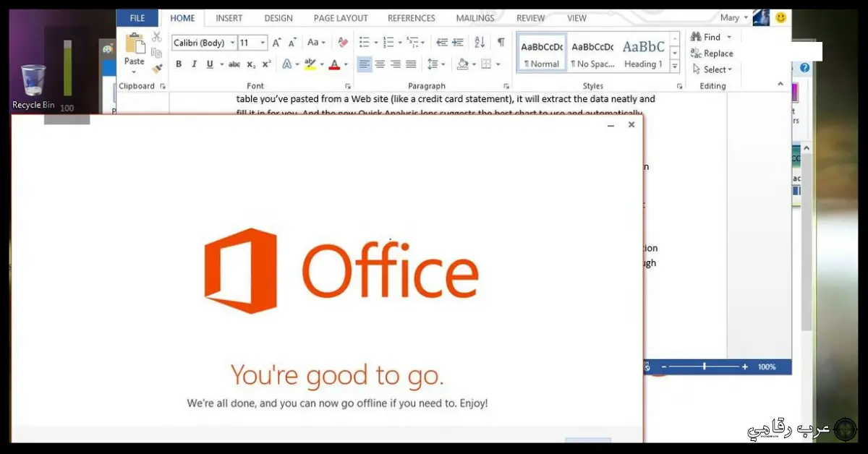
Task: Toggle Align Left paragraph alignment
Action: point(365,64)
